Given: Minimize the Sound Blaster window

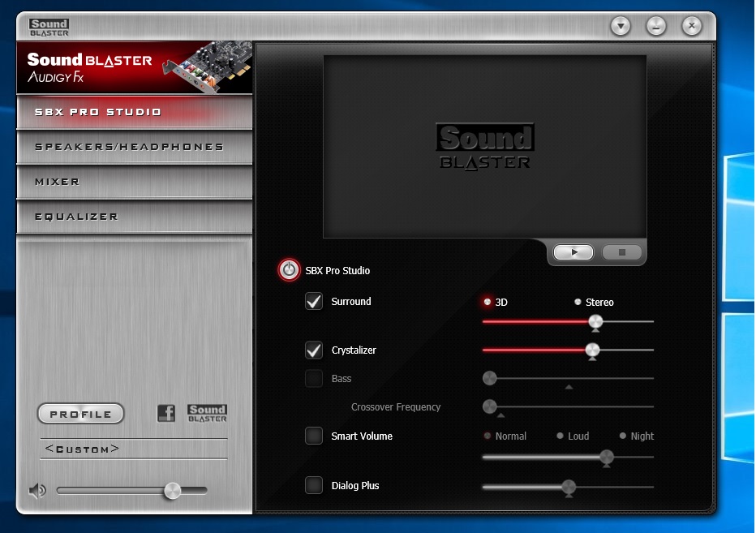Looking at the screenshot, I should coord(656,26).
